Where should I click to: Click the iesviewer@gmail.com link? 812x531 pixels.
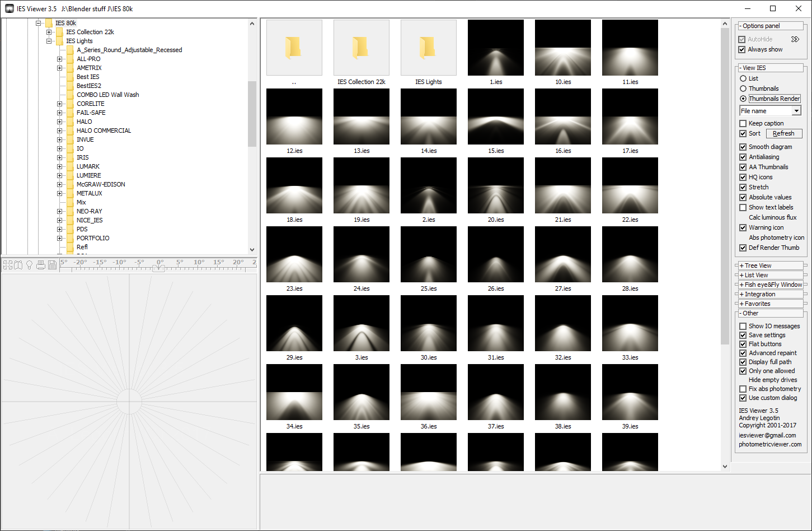767,435
